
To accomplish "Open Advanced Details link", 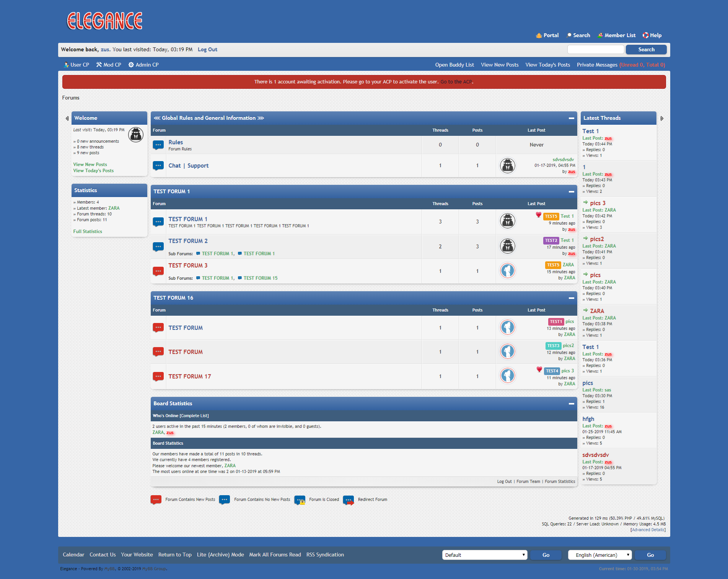I will tap(648, 530).
